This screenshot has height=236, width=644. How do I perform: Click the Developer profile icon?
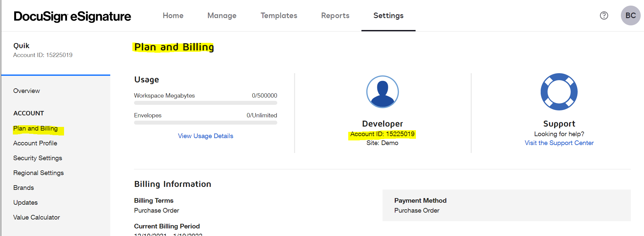coord(383,92)
